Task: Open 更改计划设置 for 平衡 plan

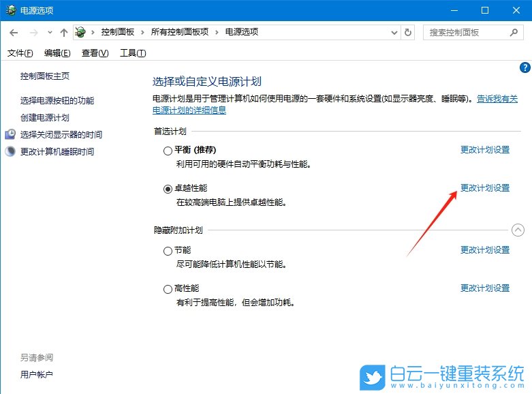Action: pyautogui.click(x=485, y=150)
